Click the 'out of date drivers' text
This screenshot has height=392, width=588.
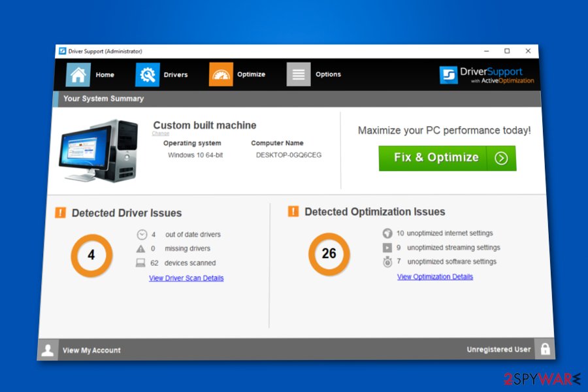pos(193,235)
